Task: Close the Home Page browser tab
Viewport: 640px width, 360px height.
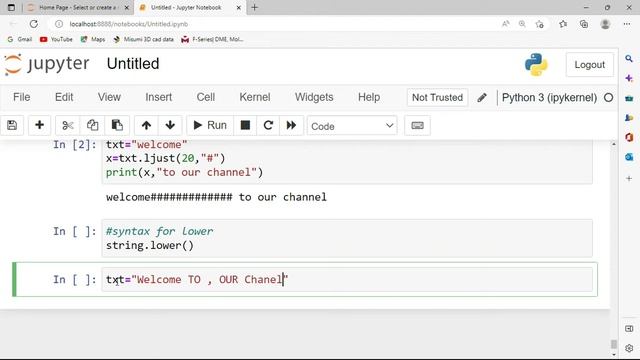Action: pos(127,7)
